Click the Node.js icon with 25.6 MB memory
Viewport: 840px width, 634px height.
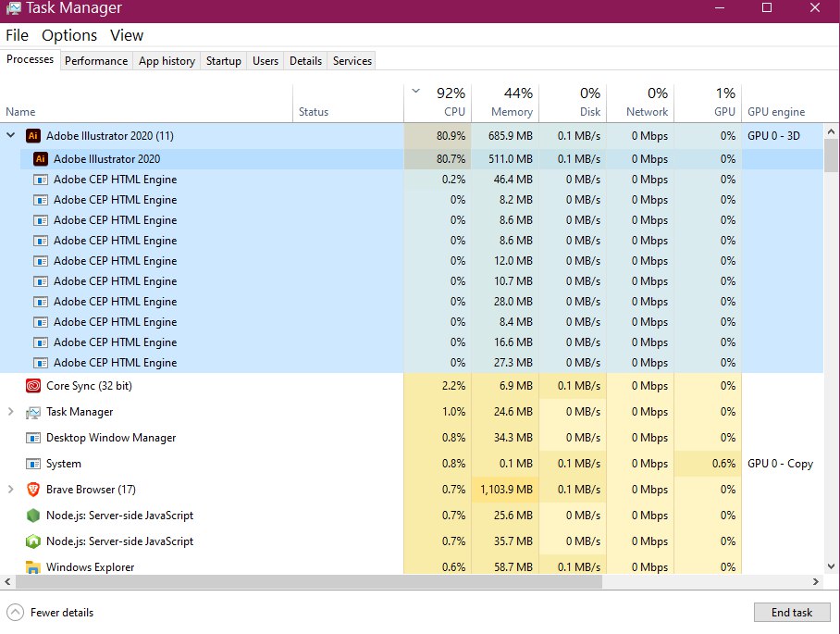(33, 516)
